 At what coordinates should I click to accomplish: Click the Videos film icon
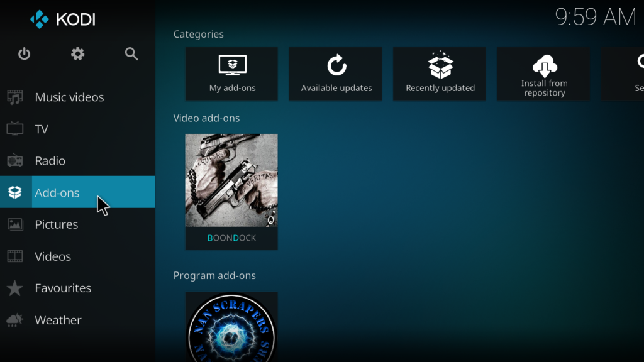pyautogui.click(x=15, y=256)
